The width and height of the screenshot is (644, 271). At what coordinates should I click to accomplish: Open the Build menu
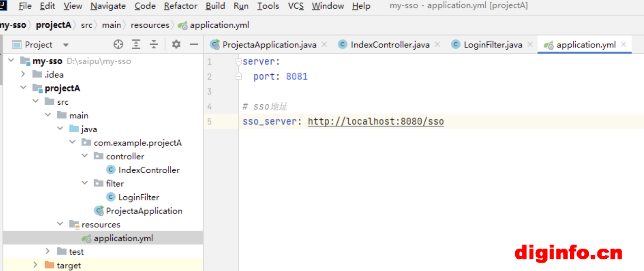(215, 6)
